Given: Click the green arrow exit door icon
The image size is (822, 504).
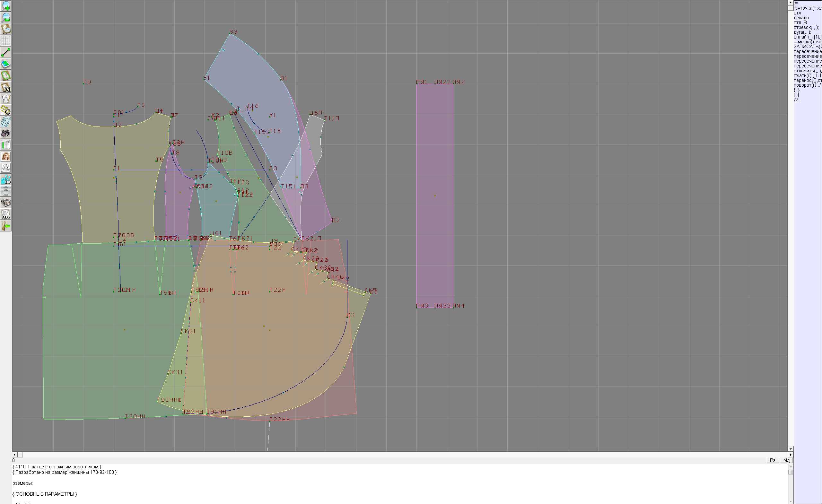Looking at the screenshot, I should pos(6,226).
